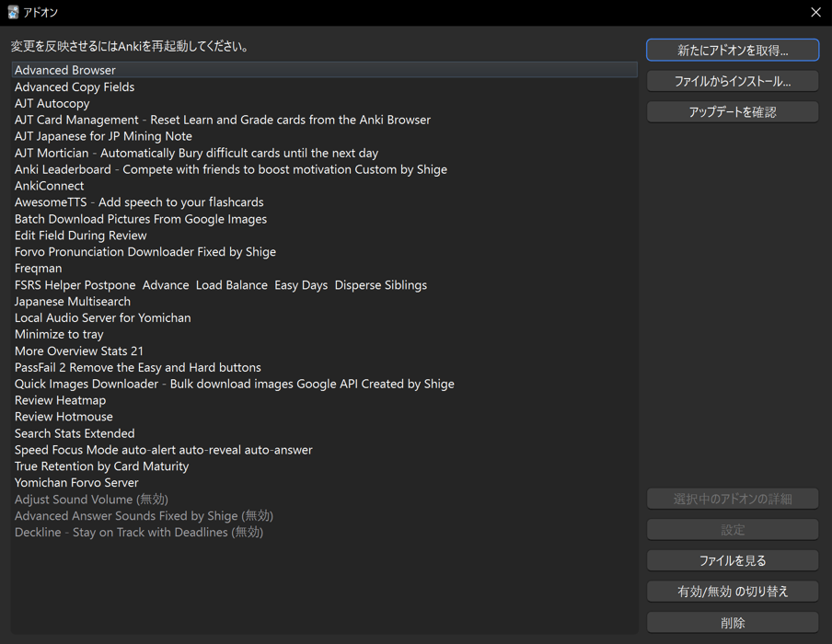Click the 新たにアドオンを取得 button

[x=732, y=50]
